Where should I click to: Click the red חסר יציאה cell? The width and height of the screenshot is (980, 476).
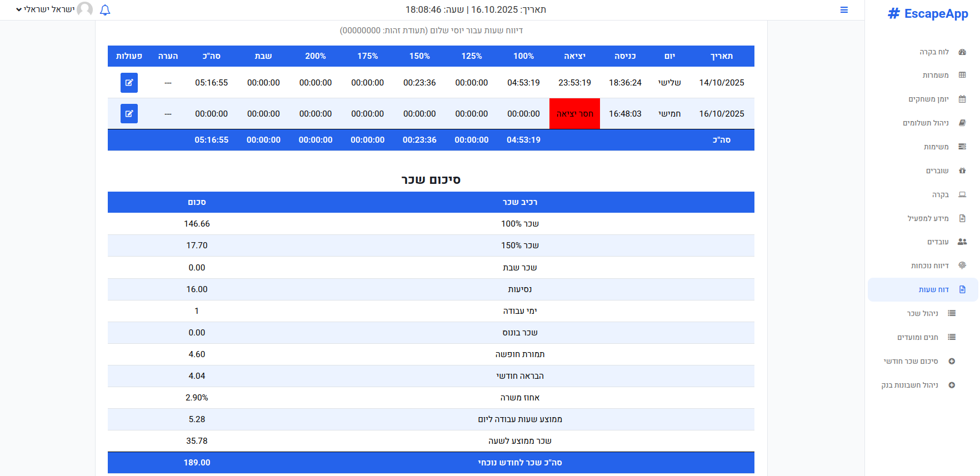(574, 114)
